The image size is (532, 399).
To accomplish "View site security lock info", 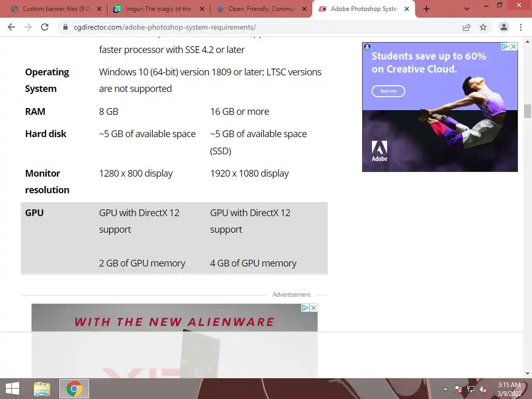I will [65, 27].
